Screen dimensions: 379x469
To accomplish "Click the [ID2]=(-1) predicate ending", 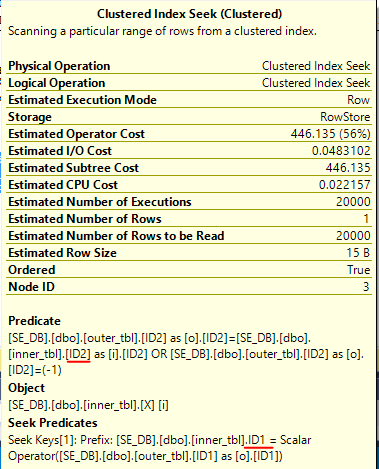I will (35, 370).
